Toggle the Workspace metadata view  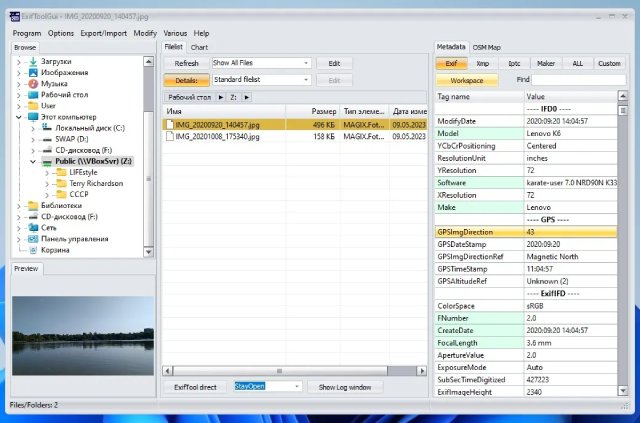467,79
